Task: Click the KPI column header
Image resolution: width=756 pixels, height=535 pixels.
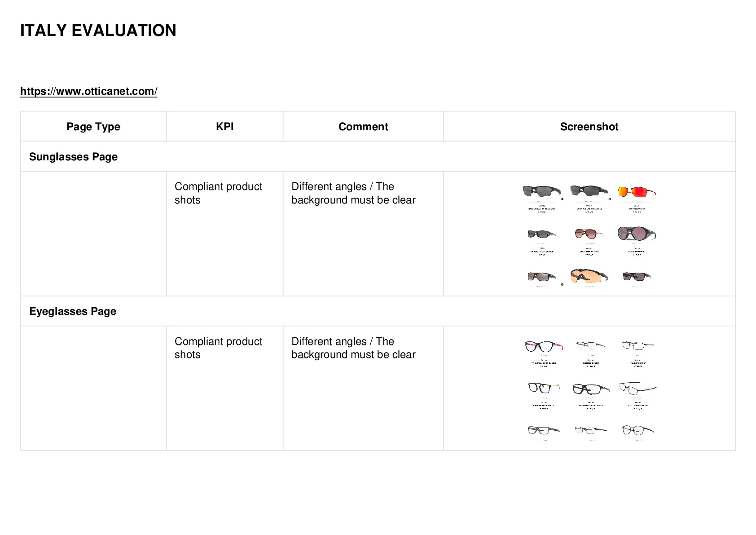Action: pos(224,127)
